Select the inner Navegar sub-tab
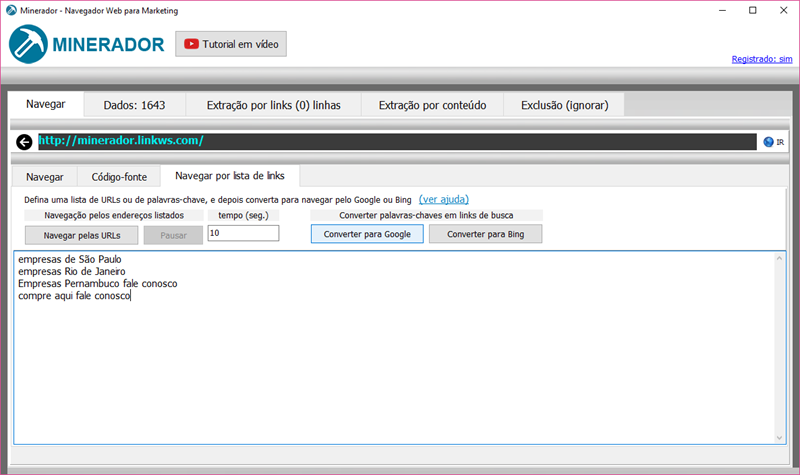Viewport: 800px width, 475px height. click(45, 177)
